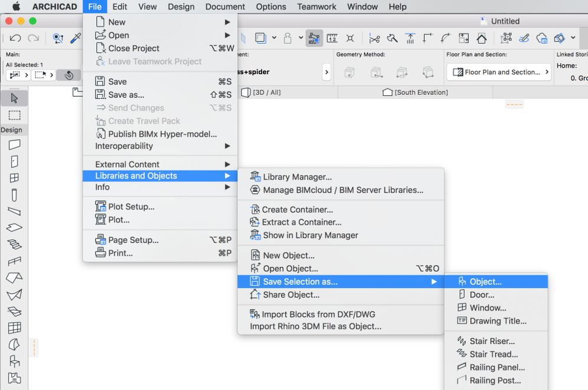The height and width of the screenshot is (390, 588).
Task: Expand the Info submenu
Action: [227, 187]
